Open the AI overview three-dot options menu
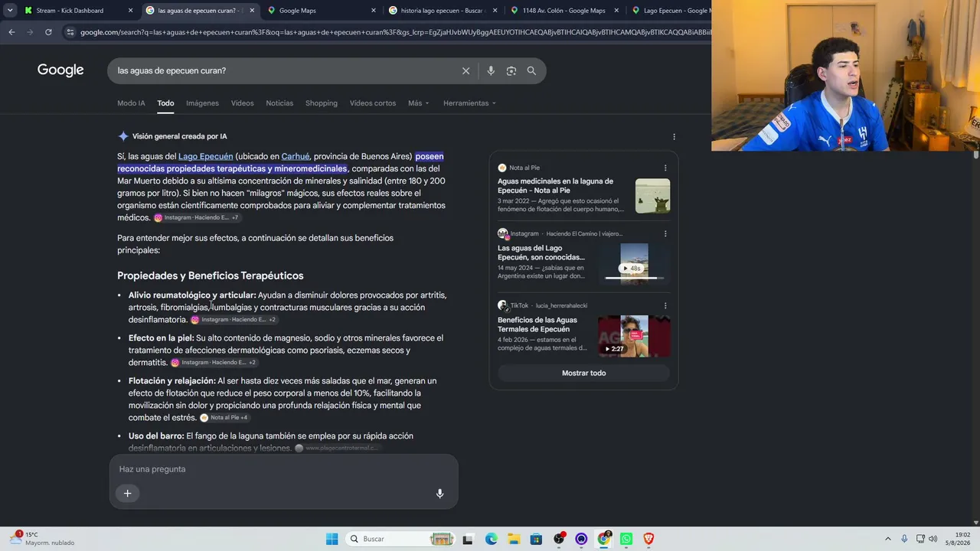This screenshot has width=980, height=551. click(674, 137)
